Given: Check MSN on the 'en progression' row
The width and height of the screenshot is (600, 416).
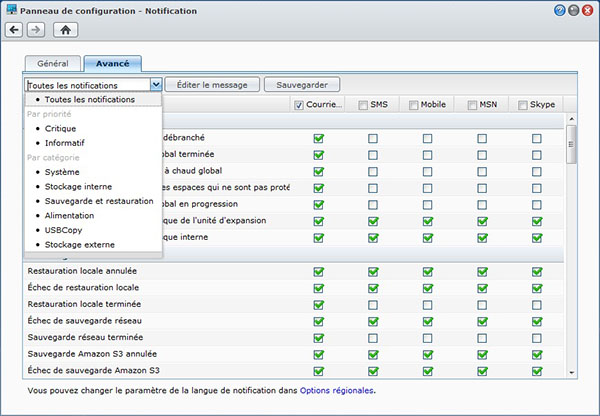Looking at the screenshot, I should 482,205.
